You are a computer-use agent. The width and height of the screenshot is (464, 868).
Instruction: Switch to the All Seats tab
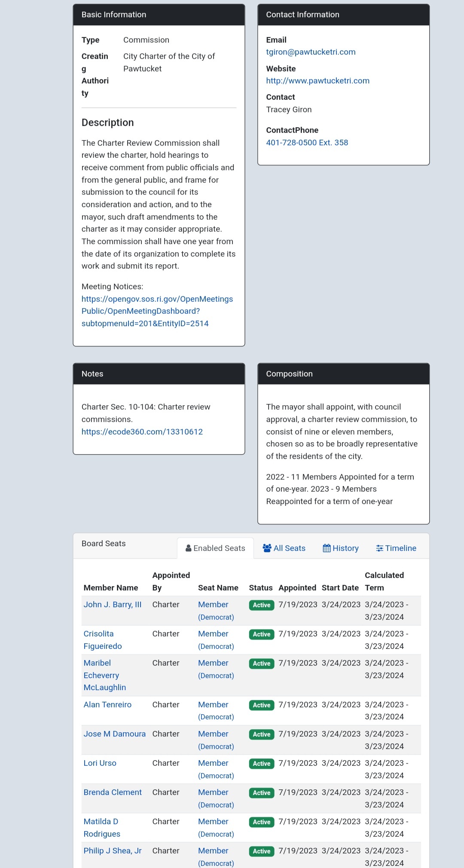click(284, 548)
